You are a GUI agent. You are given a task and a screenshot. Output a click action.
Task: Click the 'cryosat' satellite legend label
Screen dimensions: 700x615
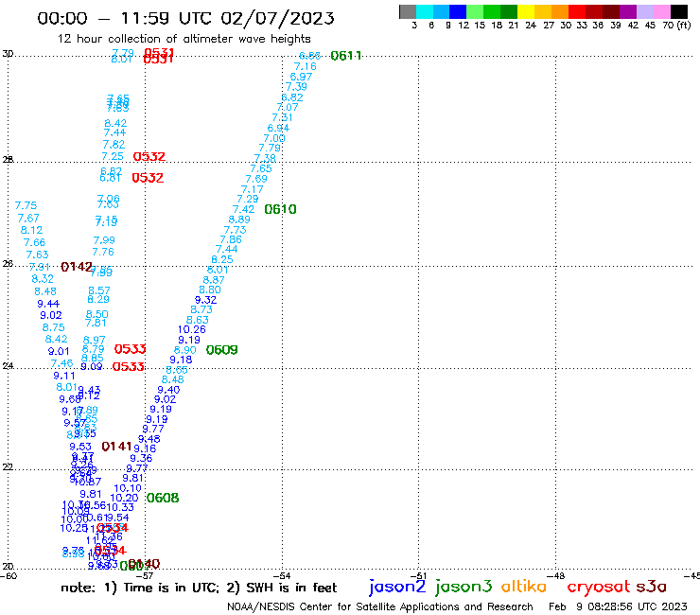tap(598, 587)
